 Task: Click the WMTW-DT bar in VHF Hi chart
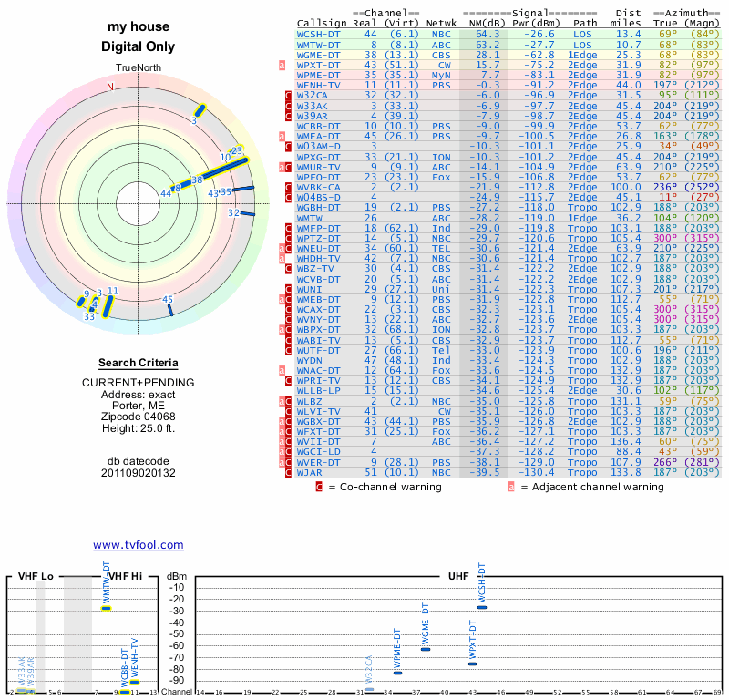click(x=106, y=608)
